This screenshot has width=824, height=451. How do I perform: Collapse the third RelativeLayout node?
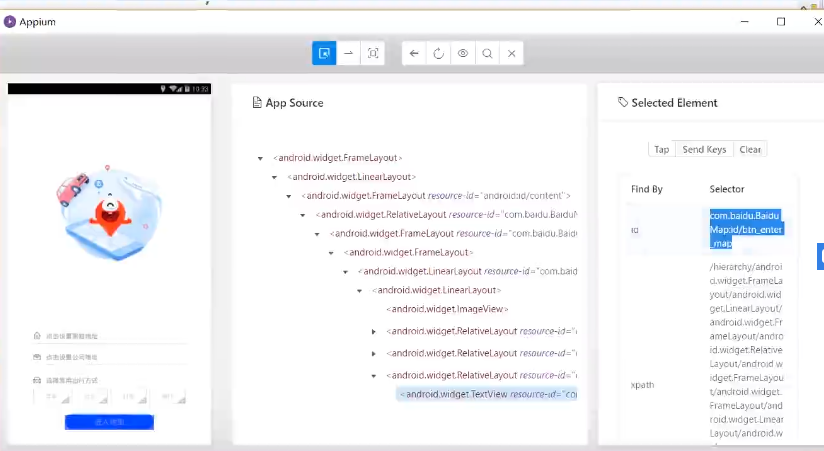374,376
